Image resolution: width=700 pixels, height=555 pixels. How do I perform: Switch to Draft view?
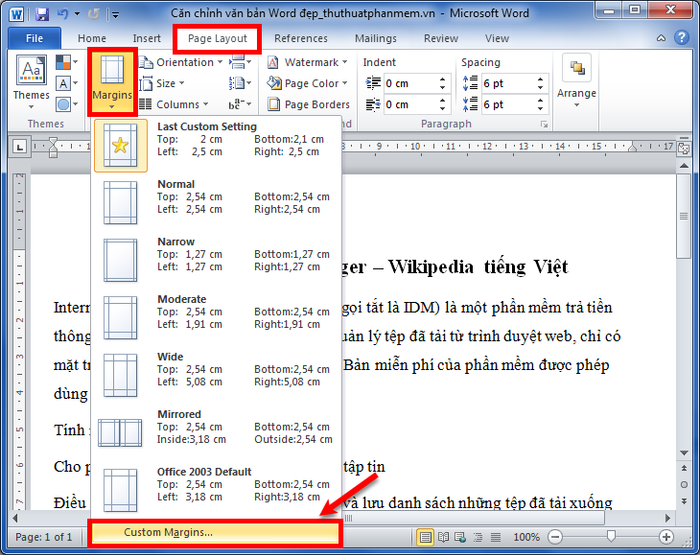pos(496,537)
